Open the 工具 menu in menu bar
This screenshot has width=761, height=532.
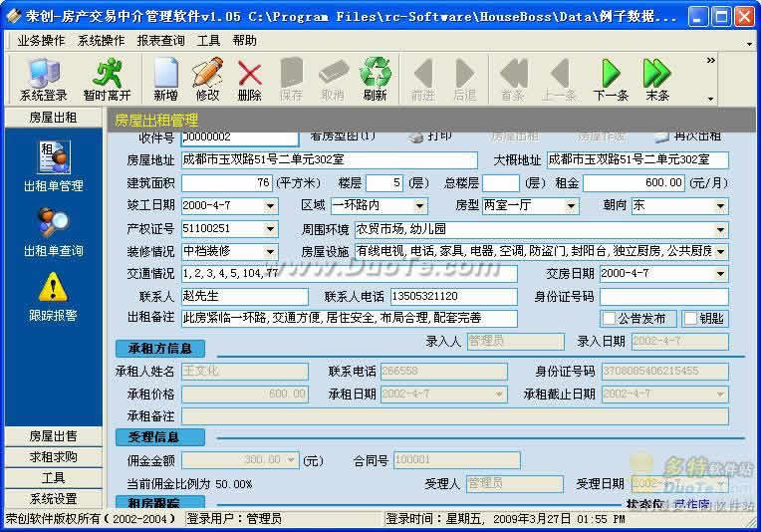tap(208, 41)
